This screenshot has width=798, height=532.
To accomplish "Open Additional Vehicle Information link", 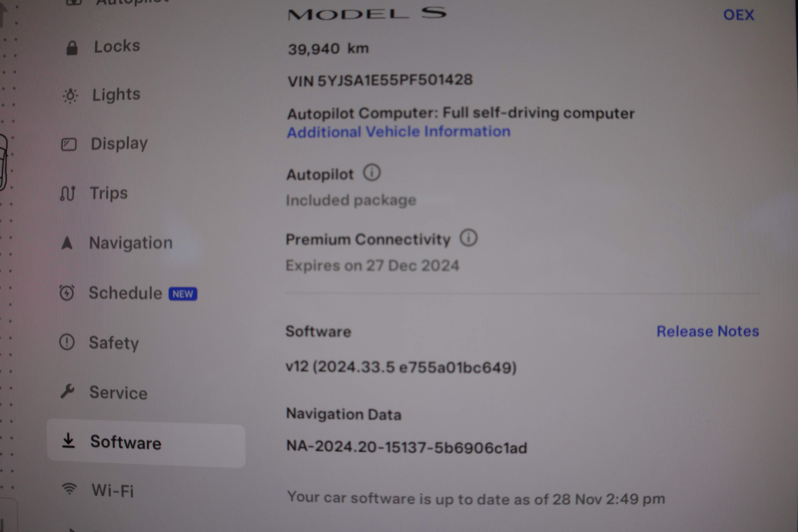I will click(399, 132).
